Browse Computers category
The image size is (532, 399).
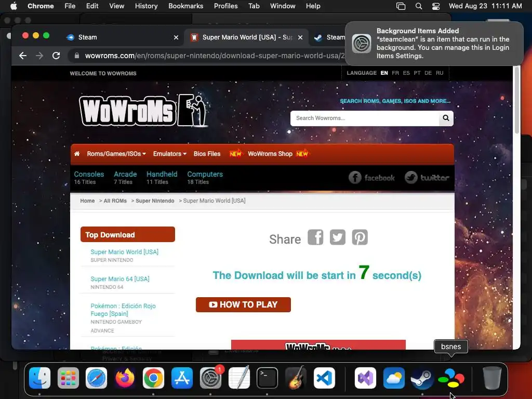pyautogui.click(x=205, y=174)
